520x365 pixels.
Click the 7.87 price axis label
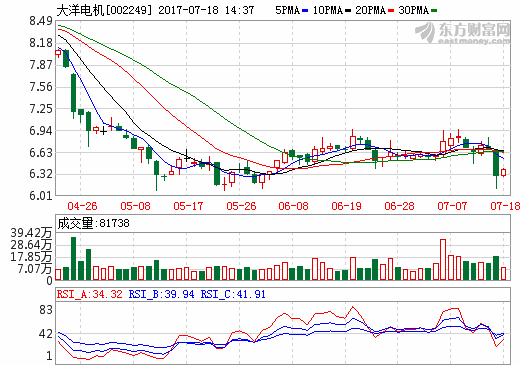(41, 65)
